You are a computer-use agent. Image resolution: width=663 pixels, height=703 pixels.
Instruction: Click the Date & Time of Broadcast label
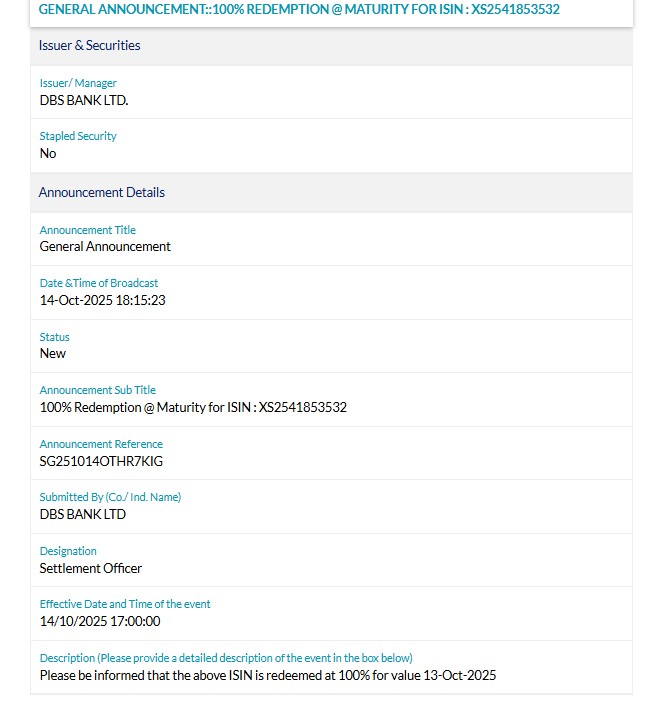pyautogui.click(x=99, y=283)
